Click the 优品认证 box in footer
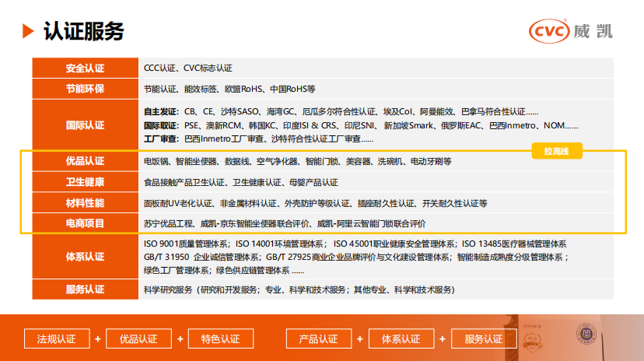This screenshot has width=644, height=361. tap(138, 338)
